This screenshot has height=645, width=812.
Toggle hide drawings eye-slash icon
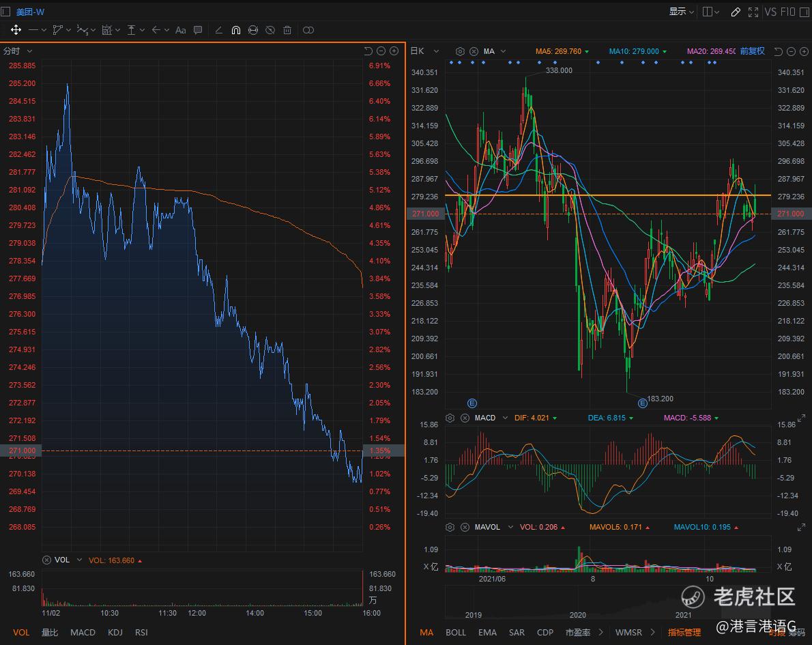click(x=270, y=30)
